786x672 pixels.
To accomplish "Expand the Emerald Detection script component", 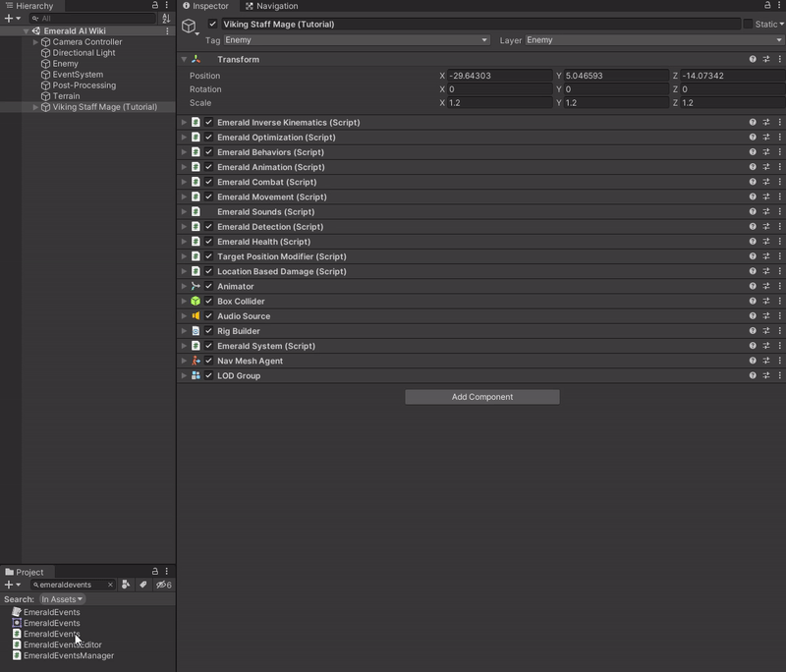I will tap(184, 227).
